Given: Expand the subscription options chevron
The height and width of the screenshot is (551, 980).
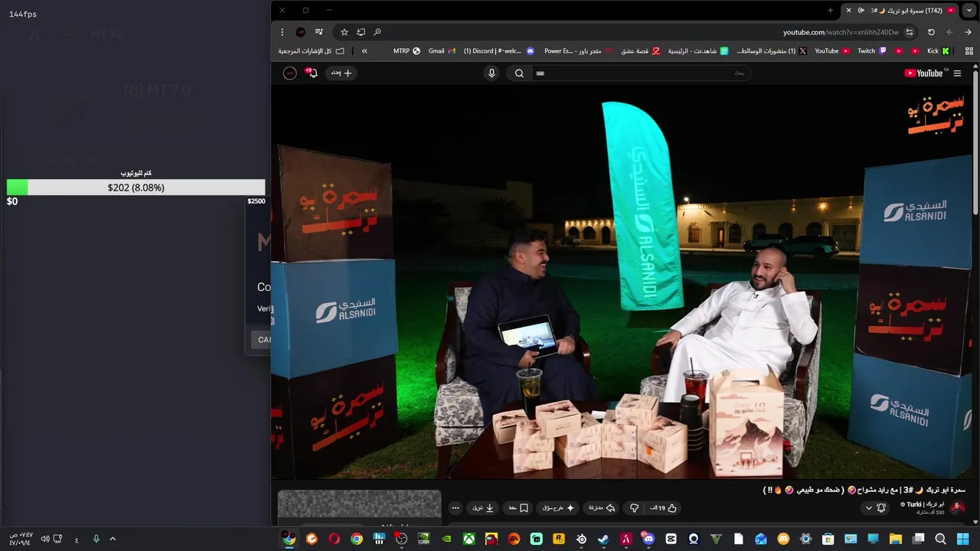Looking at the screenshot, I should (x=868, y=508).
